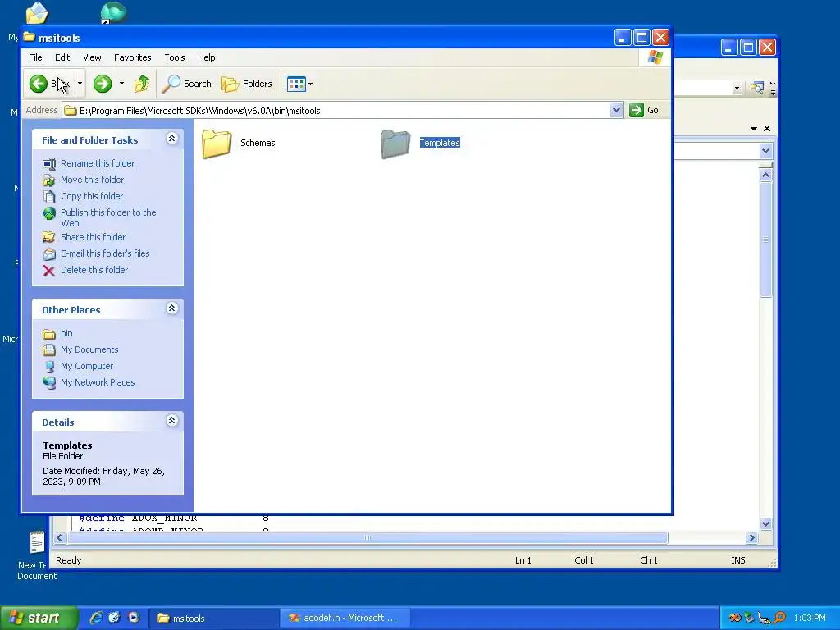Navigate to the bin folder
This screenshot has height=630, width=840.
(66, 333)
